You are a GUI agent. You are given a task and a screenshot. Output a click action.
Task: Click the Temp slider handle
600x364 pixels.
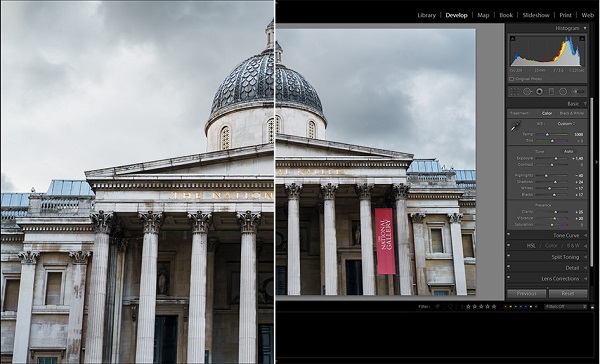point(547,134)
